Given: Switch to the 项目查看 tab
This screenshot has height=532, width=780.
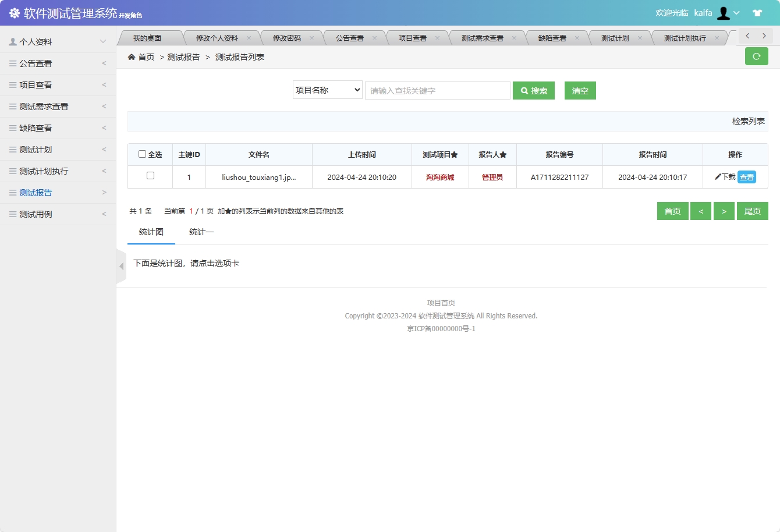Looking at the screenshot, I should pyautogui.click(x=411, y=37).
